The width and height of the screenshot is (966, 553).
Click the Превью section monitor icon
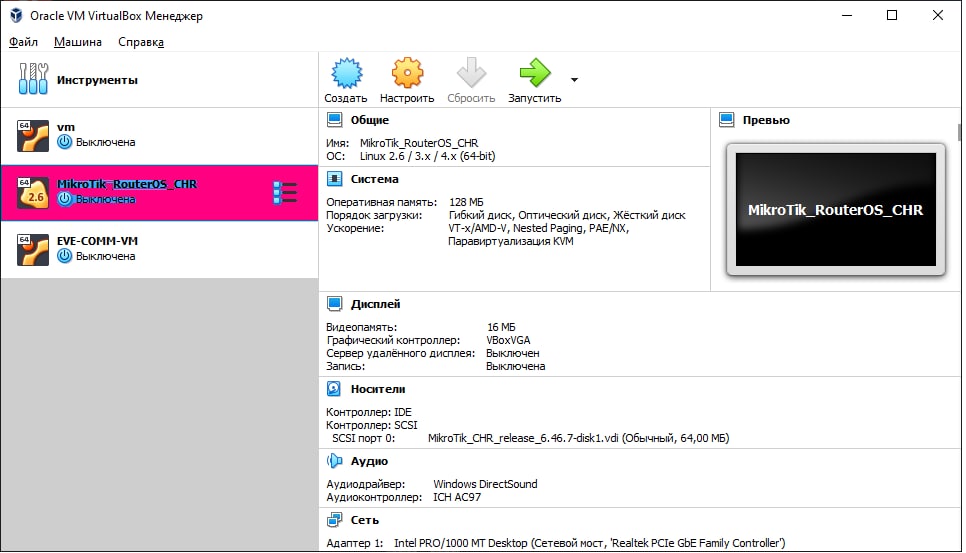pyautogui.click(x=727, y=119)
